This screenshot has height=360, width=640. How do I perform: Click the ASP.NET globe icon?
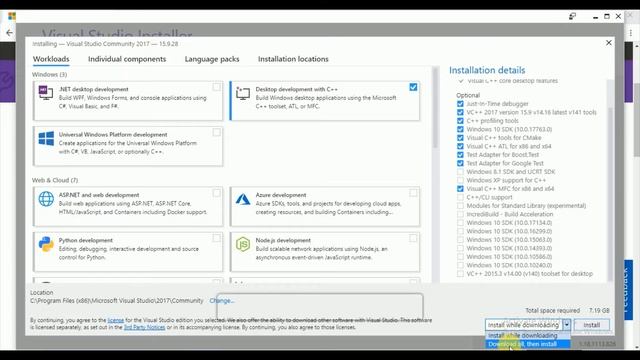[x=46, y=199]
